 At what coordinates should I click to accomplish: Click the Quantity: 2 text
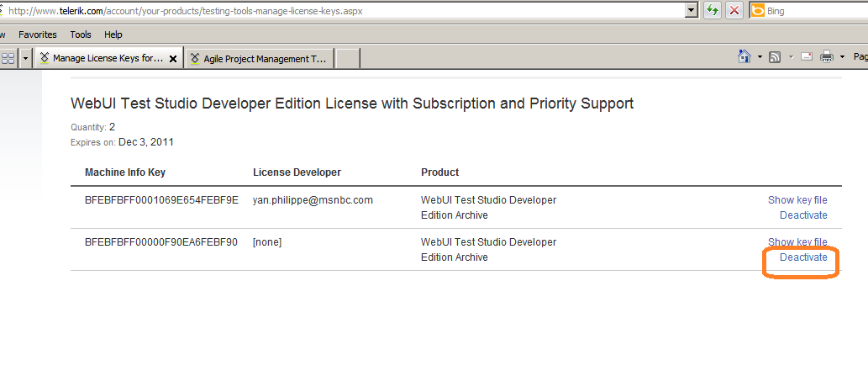[x=93, y=127]
